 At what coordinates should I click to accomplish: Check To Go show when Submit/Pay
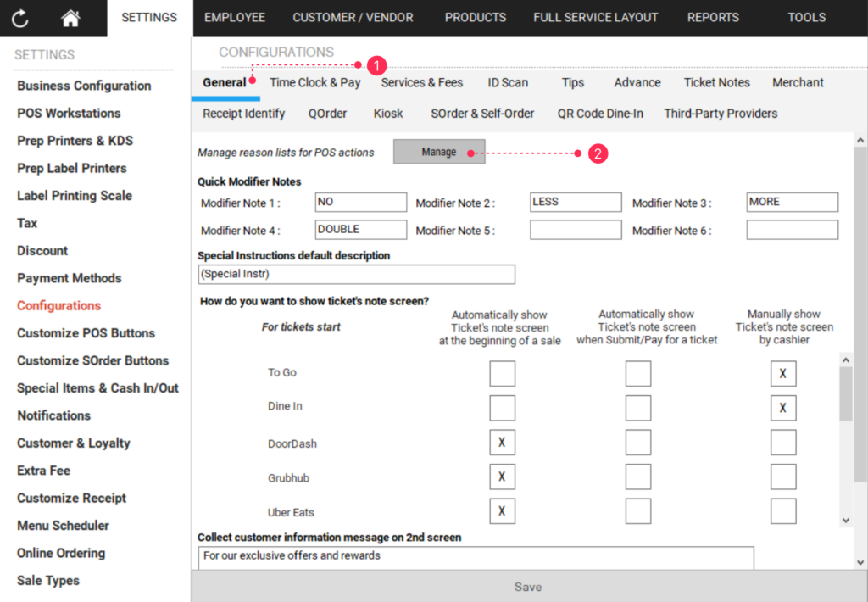(x=638, y=373)
